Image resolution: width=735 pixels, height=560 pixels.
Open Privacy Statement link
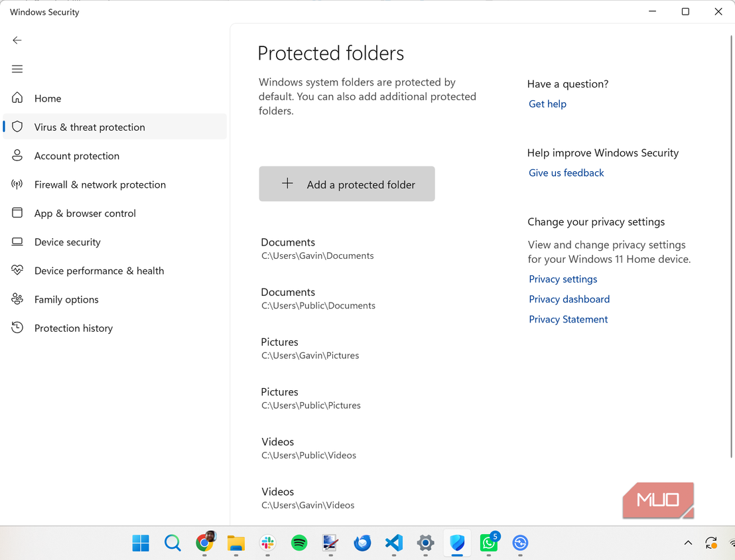click(568, 319)
